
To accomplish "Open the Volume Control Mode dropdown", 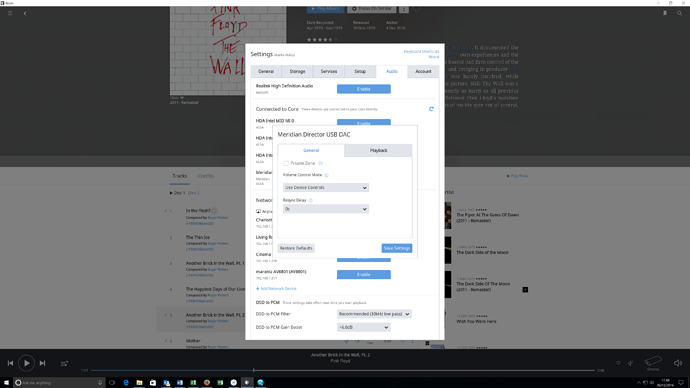I will pyautogui.click(x=326, y=187).
